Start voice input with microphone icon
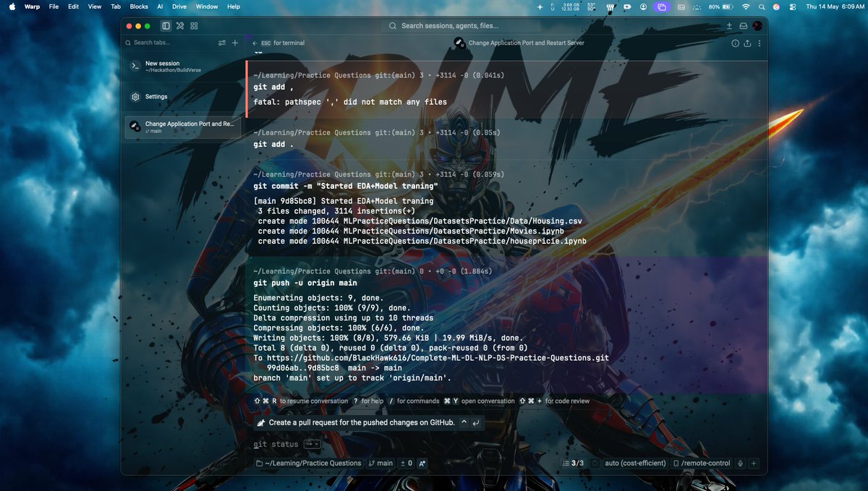 [741, 463]
